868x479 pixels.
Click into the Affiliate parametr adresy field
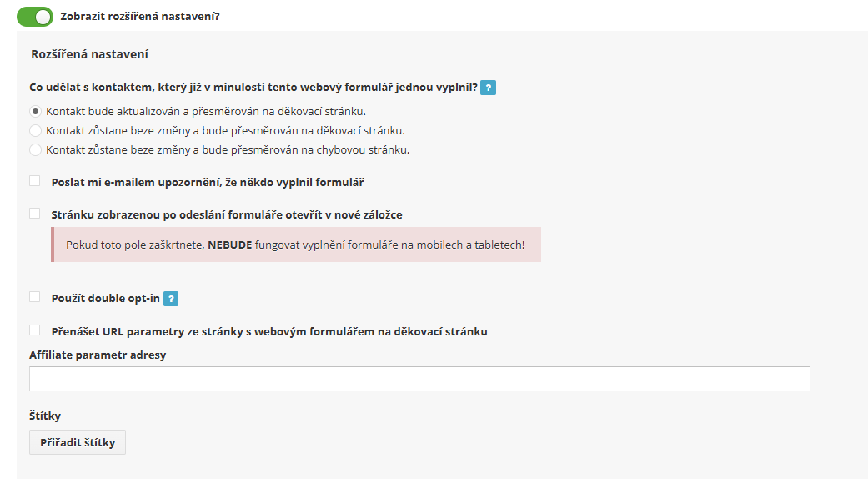click(x=419, y=379)
